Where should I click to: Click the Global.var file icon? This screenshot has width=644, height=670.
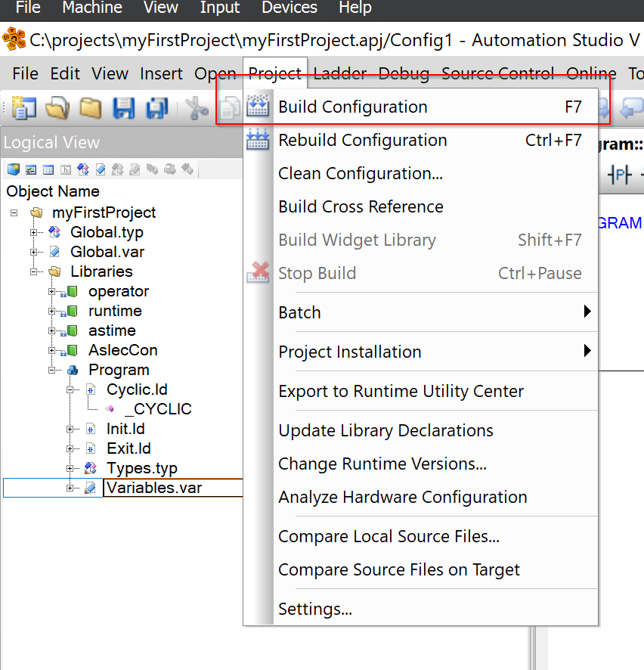coord(54,252)
